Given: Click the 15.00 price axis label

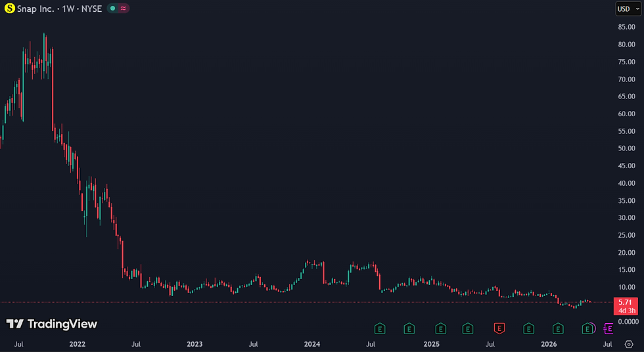Looking at the screenshot, I should [627, 270].
